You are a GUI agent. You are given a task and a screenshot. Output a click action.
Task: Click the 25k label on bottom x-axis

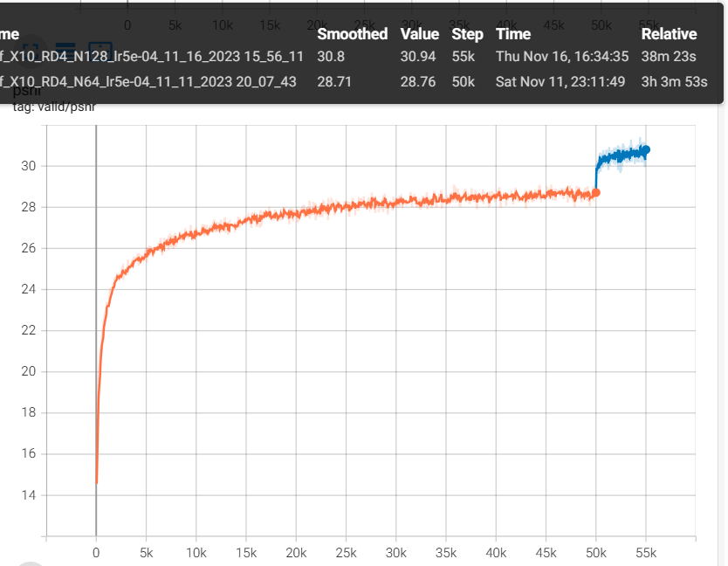(x=346, y=552)
